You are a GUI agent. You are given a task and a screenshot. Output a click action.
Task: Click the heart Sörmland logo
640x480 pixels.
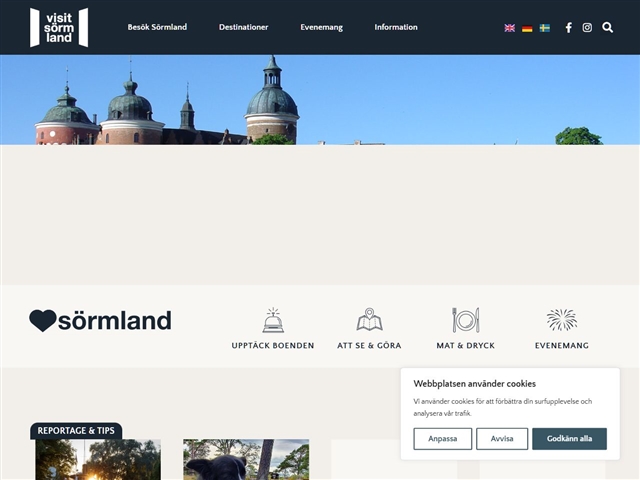pyautogui.click(x=100, y=320)
